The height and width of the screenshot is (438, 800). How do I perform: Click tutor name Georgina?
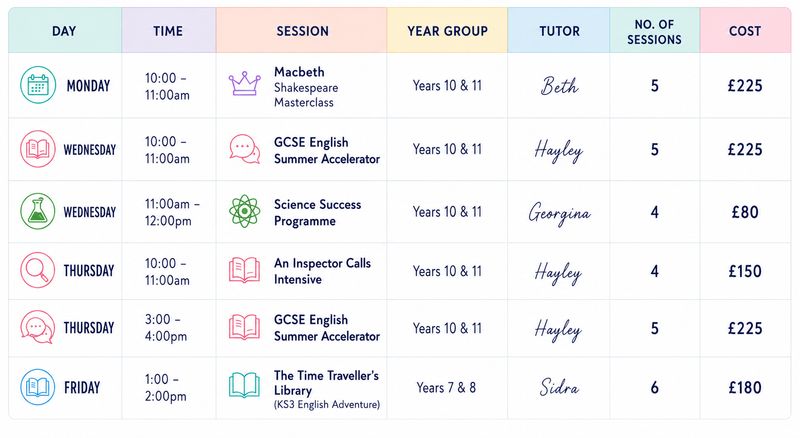[559, 212]
